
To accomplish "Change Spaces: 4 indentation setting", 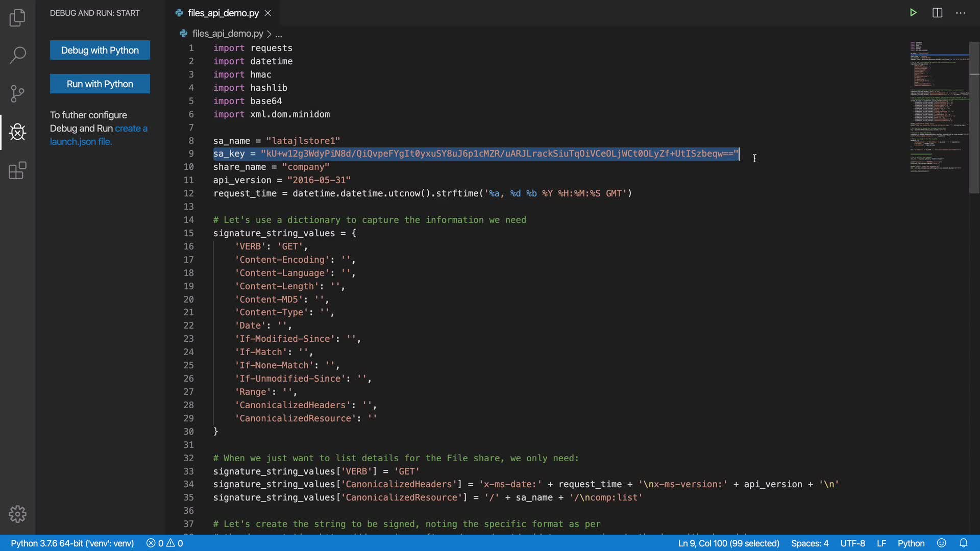I will (x=810, y=543).
